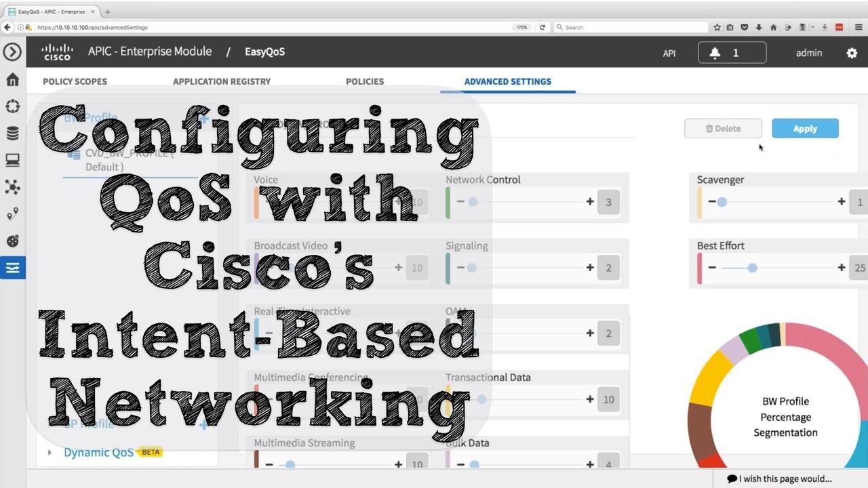Increase Transactional Data with the plus

(x=590, y=399)
